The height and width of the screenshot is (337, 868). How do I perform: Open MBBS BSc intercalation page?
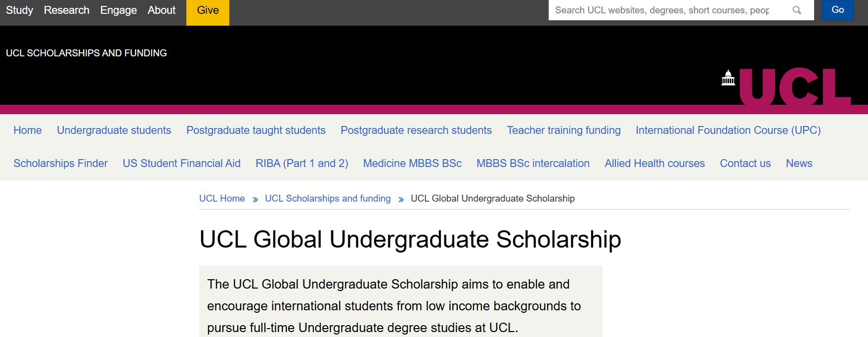coord(533,164)
